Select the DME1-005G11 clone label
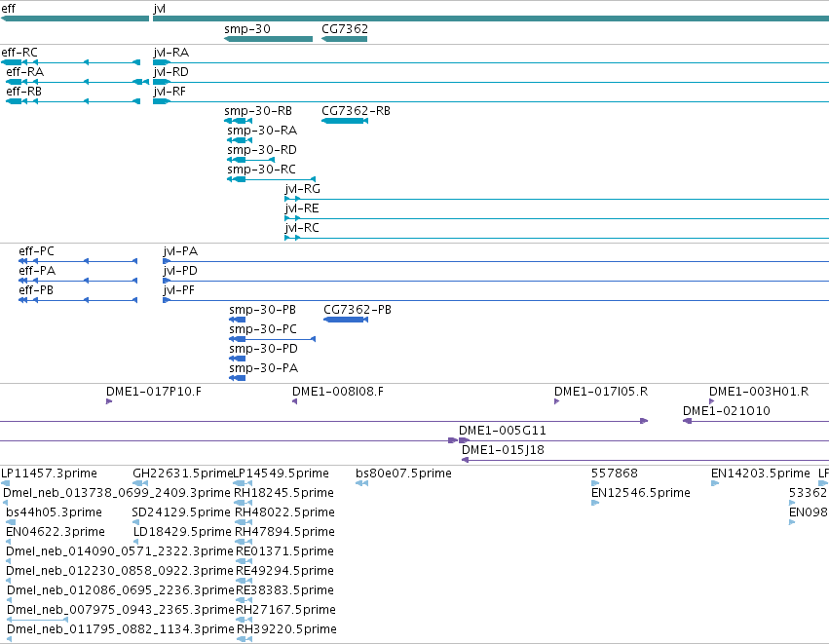829x644 pixels. click(503, 431)
